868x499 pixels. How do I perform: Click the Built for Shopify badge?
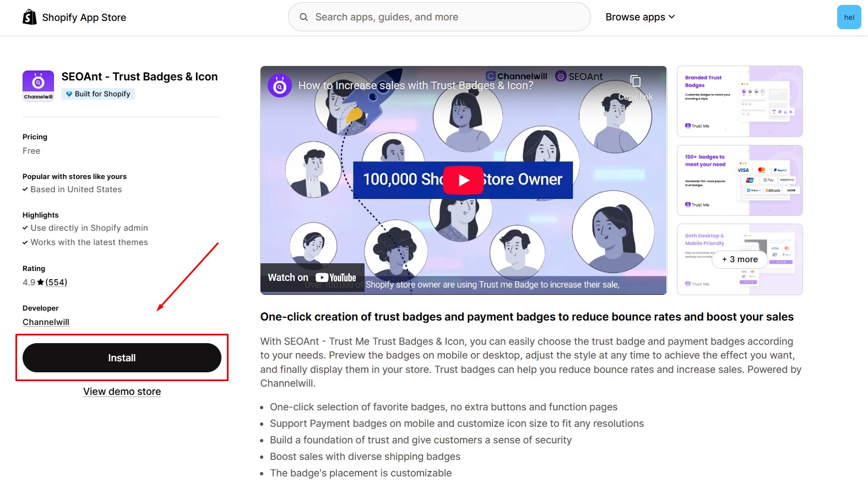click(98, 94)
